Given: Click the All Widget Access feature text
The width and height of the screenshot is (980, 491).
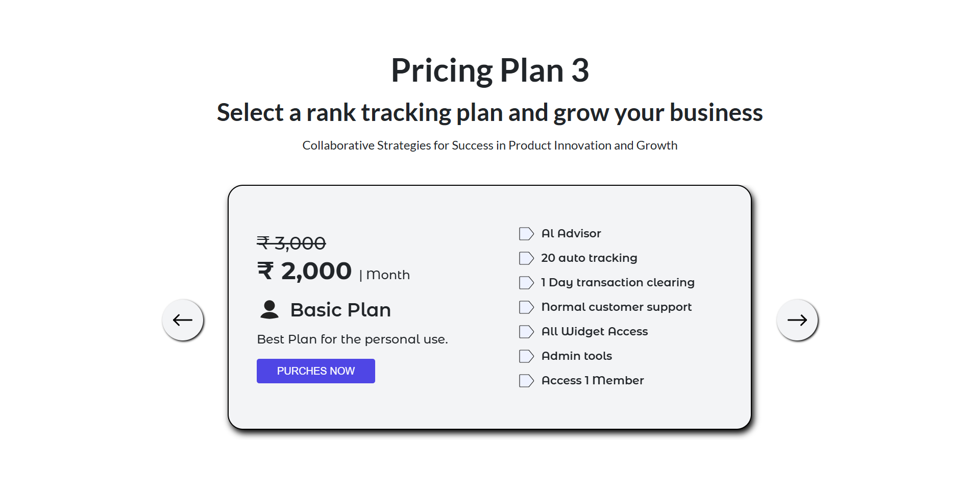Looking at the screenshot, I should [595, 331].
